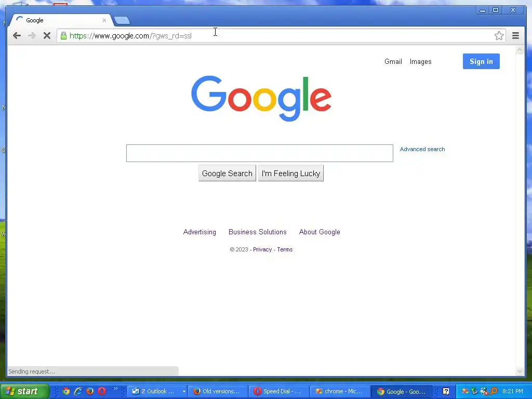Stop loading the page with X button

tap(47, 36)
